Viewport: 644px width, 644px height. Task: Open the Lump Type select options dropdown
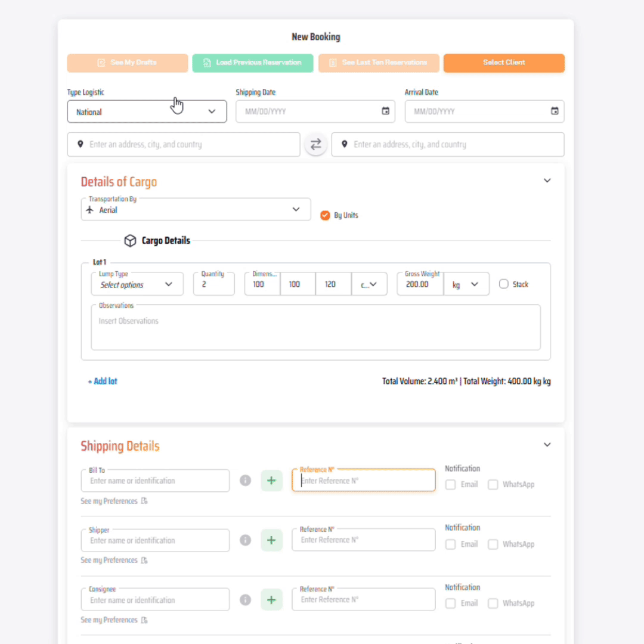pyautogui.click(x=137, y=284)
